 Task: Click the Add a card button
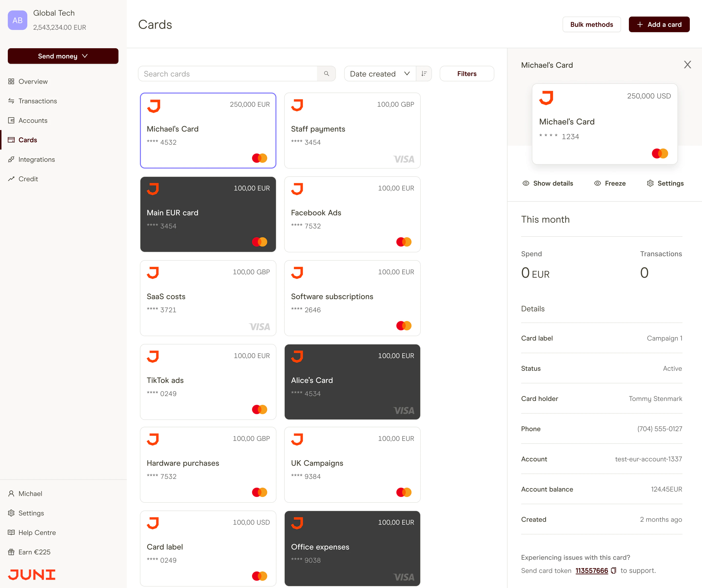click(659, 24)
